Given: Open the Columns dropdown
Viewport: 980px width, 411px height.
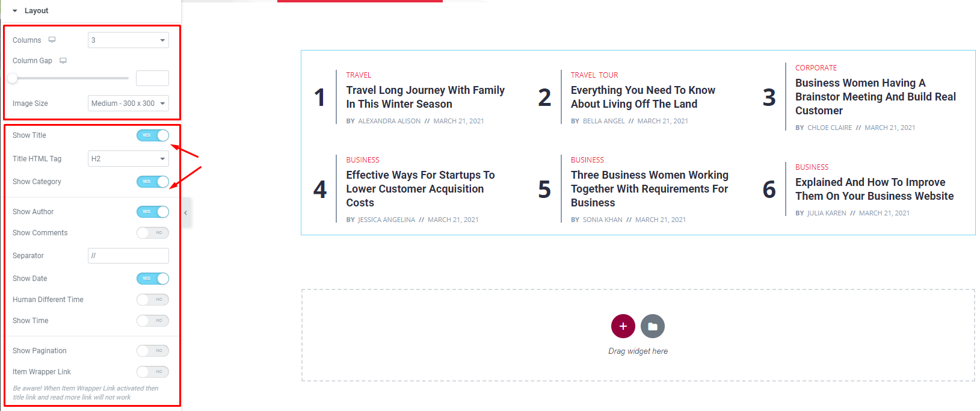Looking at the screenshot, I should (128, 40).
